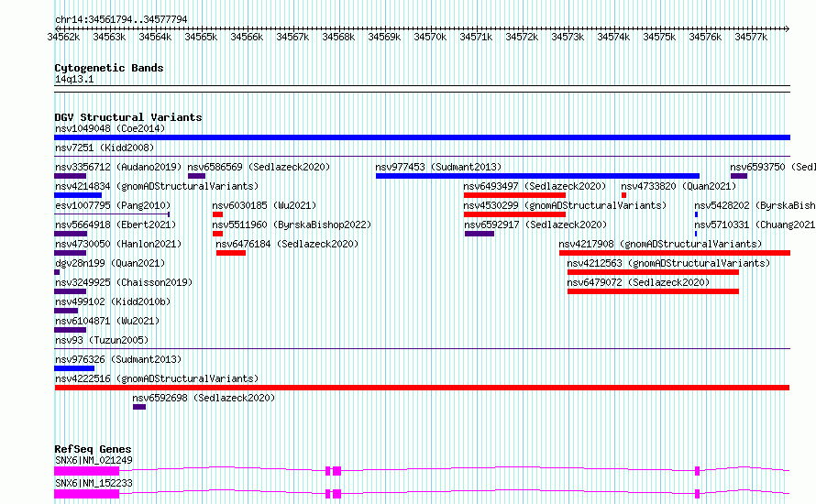This screenshot has width=816, height=504.
Task: Click the DGV Structural Variants track title
Action: click(128, 117)
